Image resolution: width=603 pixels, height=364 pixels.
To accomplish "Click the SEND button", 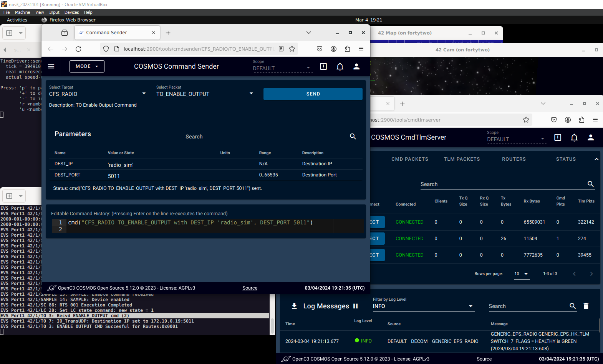I will point(313,94).
